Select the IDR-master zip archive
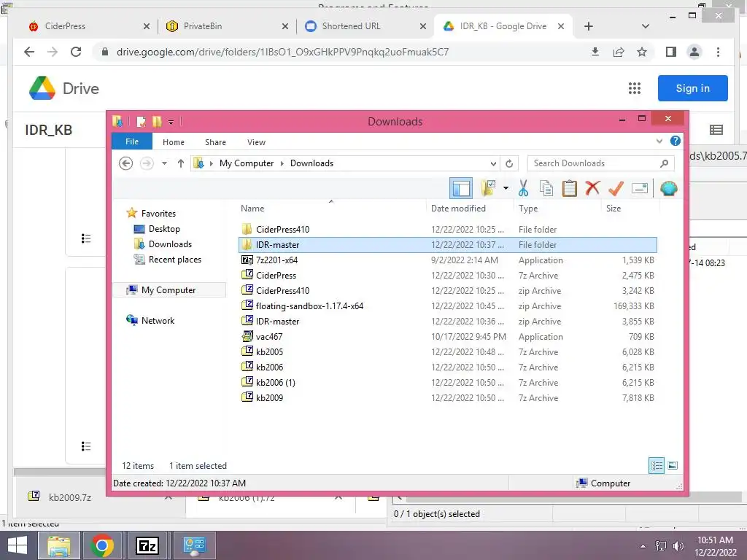This screenshot has width=747, height=560. (x=447, y=322)
